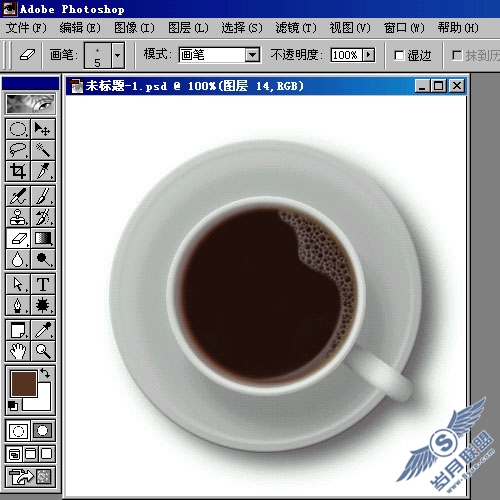Image resolution: width=500 pixels, height=500 pixels.
Task: Click the 100% opacity input field
Action: pyautogui.click(x=347, y=55)
